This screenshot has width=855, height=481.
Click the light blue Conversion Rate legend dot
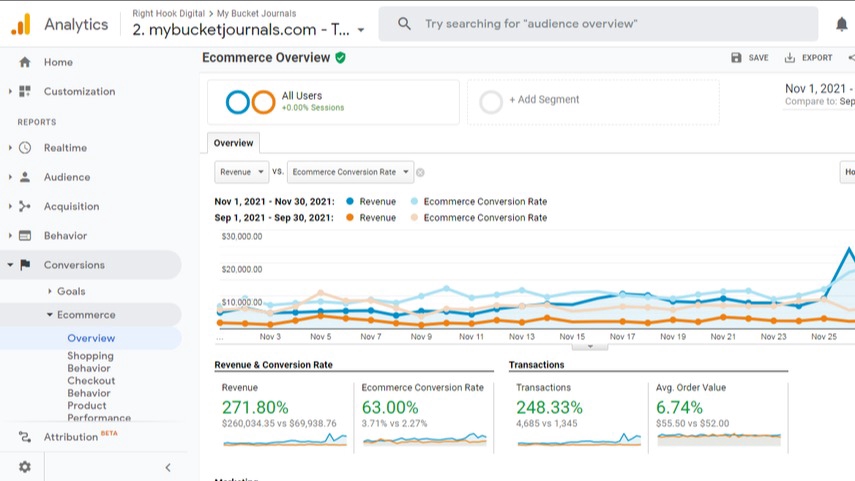point(414,201)
